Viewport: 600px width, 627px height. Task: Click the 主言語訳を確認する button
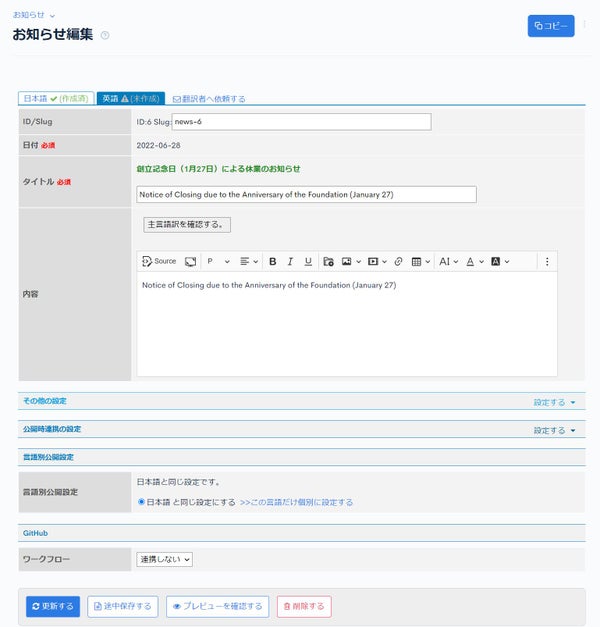[x=187, y=224]
